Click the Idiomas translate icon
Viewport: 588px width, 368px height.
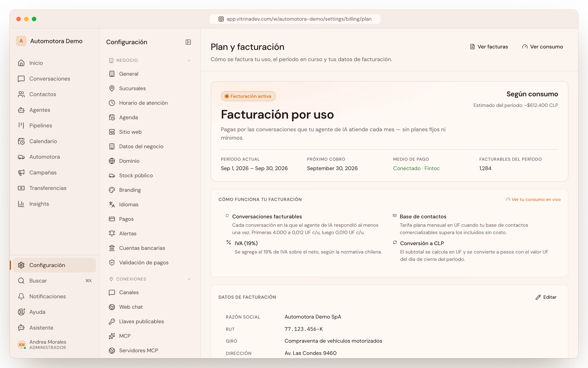pyautogui.click(x=112, y=204)
